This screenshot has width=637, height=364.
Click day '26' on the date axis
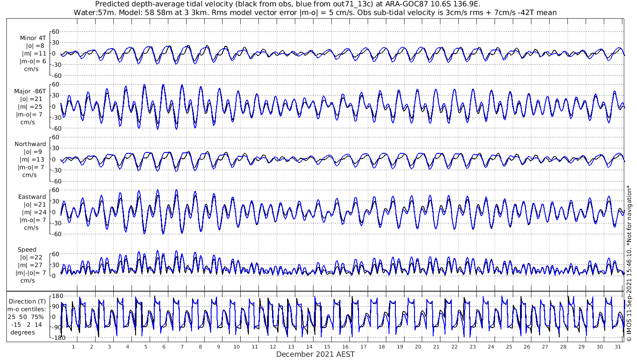[527, 347]
